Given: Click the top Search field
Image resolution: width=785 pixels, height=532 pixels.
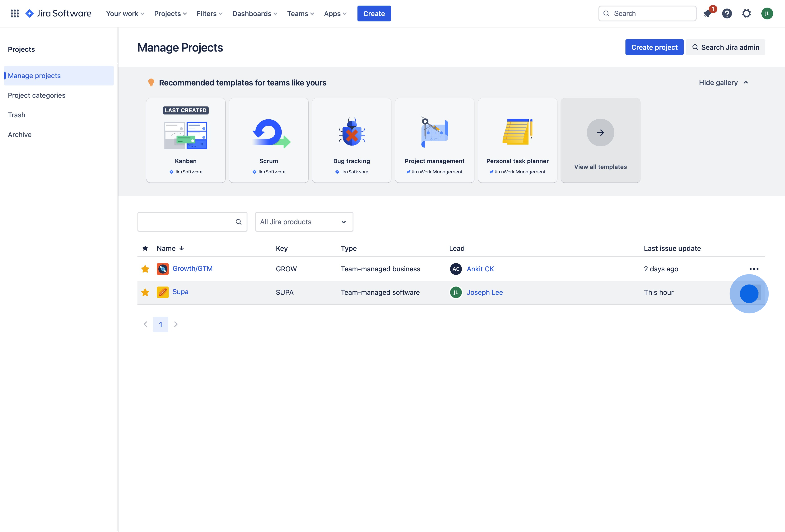Looking at the screenshot, I should click(647, 14).
